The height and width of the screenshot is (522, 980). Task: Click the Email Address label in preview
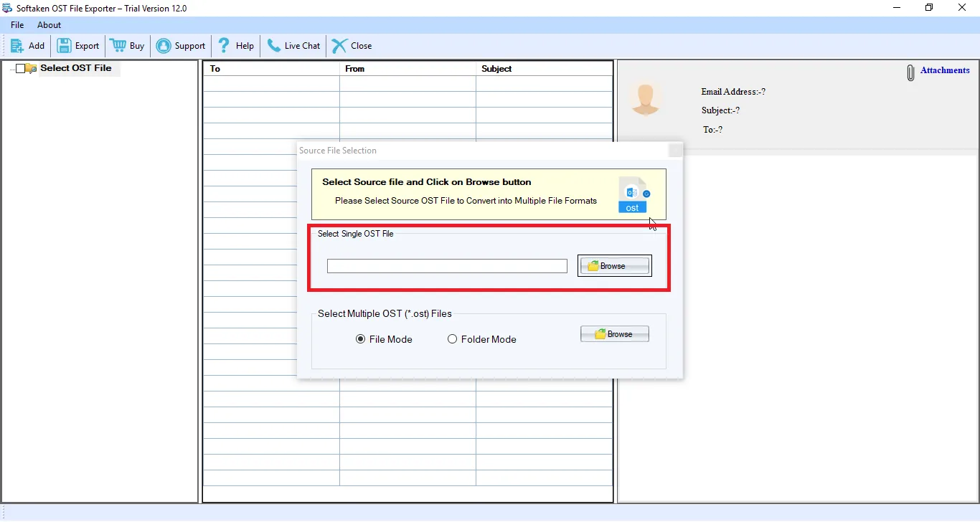pos(733,92)
